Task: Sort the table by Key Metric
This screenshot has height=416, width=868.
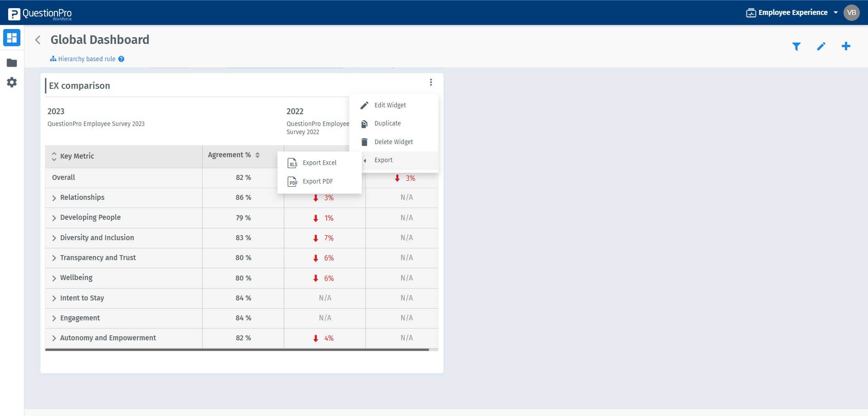Action: coord(54,156)
